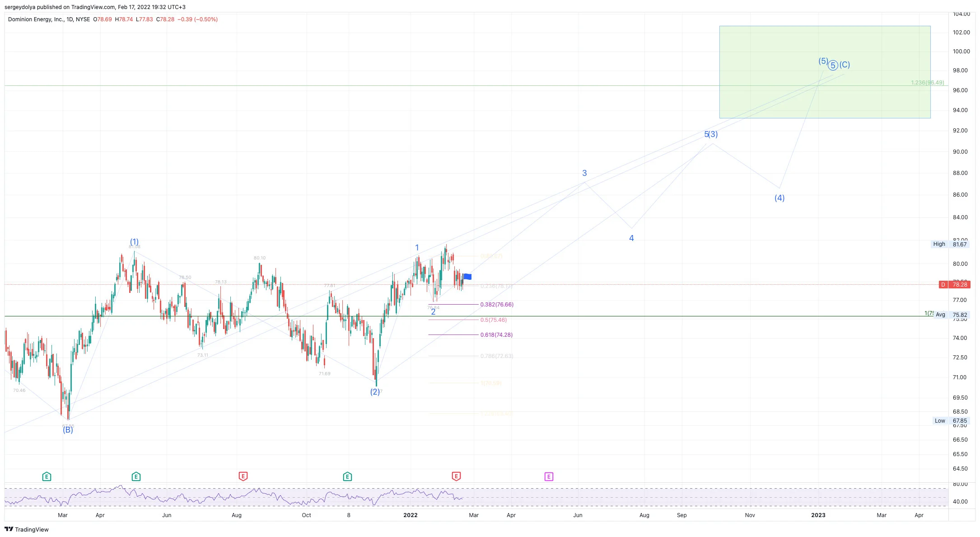Select the circled 5 wave label
The width and height of the screenshot is (980, 537).
[x=833, y=66]
